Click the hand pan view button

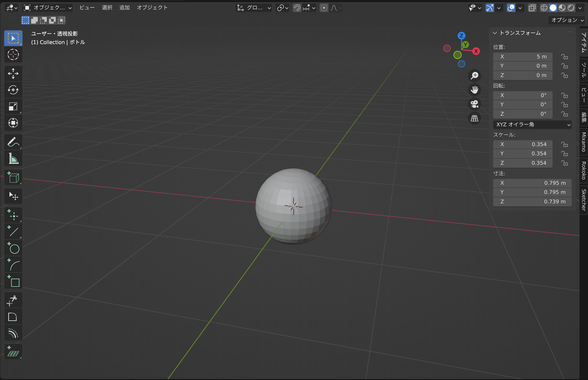tap(475, 90)
